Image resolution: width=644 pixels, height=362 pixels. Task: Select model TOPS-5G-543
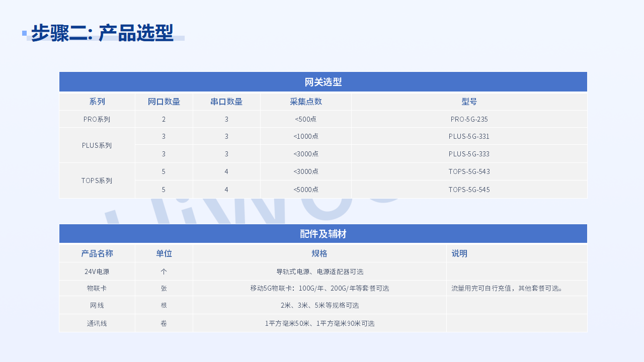tap(469, 171)
